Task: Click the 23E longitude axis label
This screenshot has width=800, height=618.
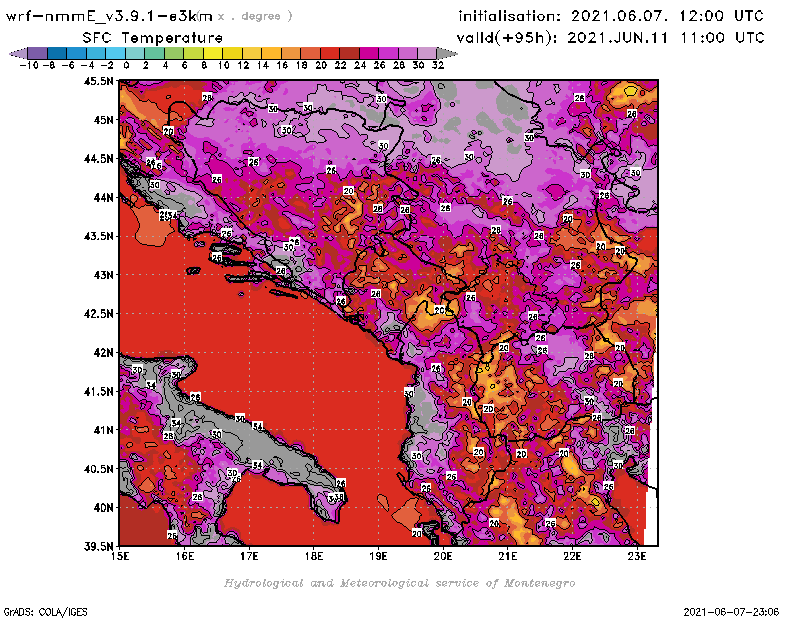Action: [636, 555]
